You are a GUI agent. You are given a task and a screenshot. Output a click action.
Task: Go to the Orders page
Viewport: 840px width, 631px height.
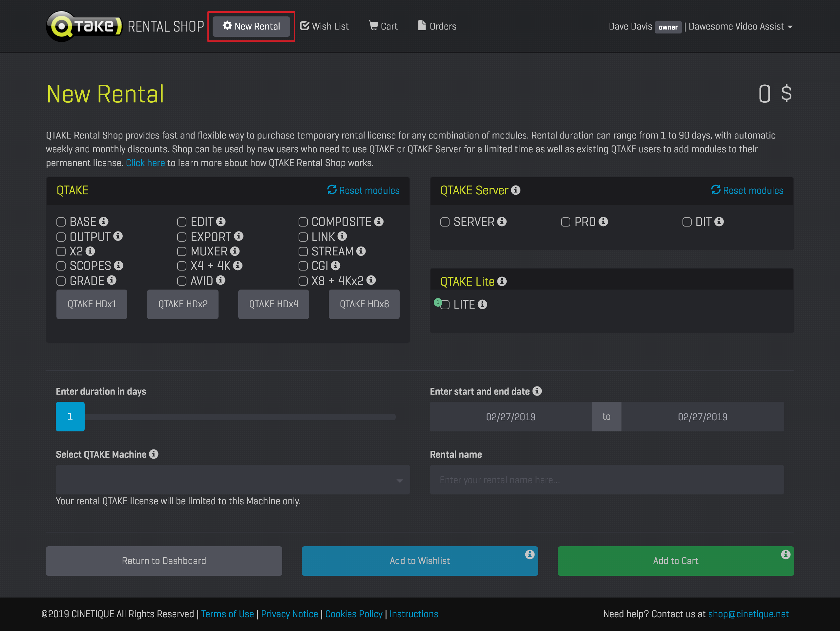[x=437, y=26]
